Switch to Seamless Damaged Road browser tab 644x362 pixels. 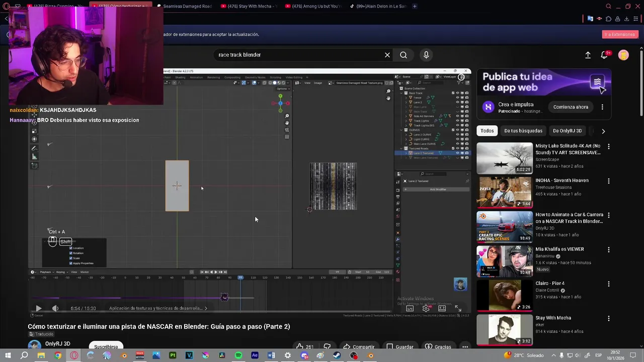point(186,6)
